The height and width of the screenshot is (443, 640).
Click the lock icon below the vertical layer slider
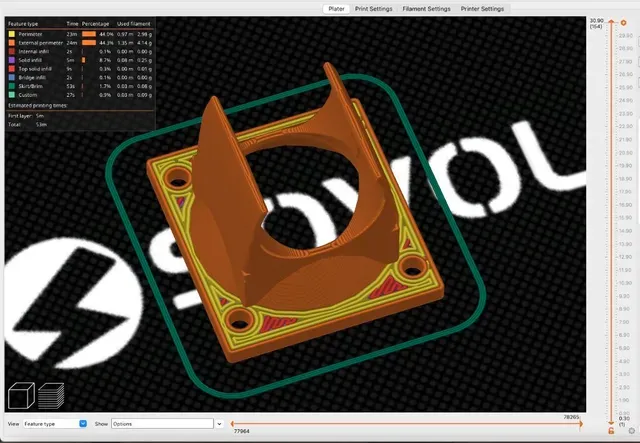pyautogui.click(x=611, y=431)
